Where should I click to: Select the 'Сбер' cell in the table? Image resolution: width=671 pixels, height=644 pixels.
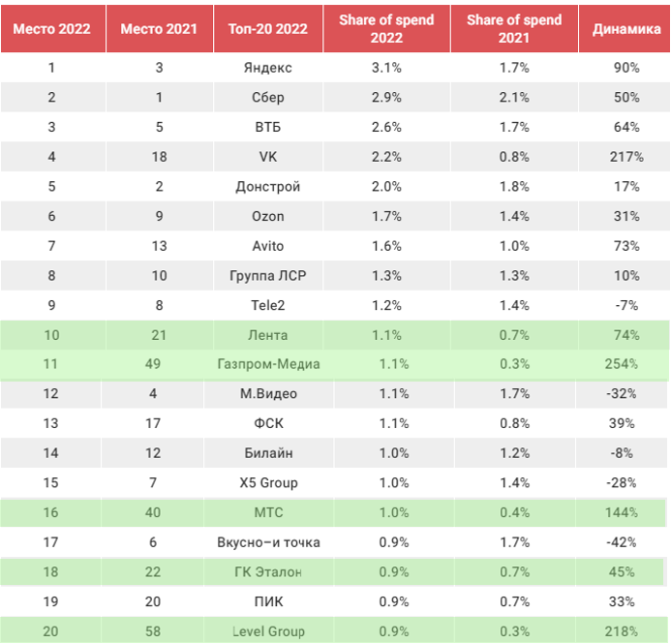[268, 98]
